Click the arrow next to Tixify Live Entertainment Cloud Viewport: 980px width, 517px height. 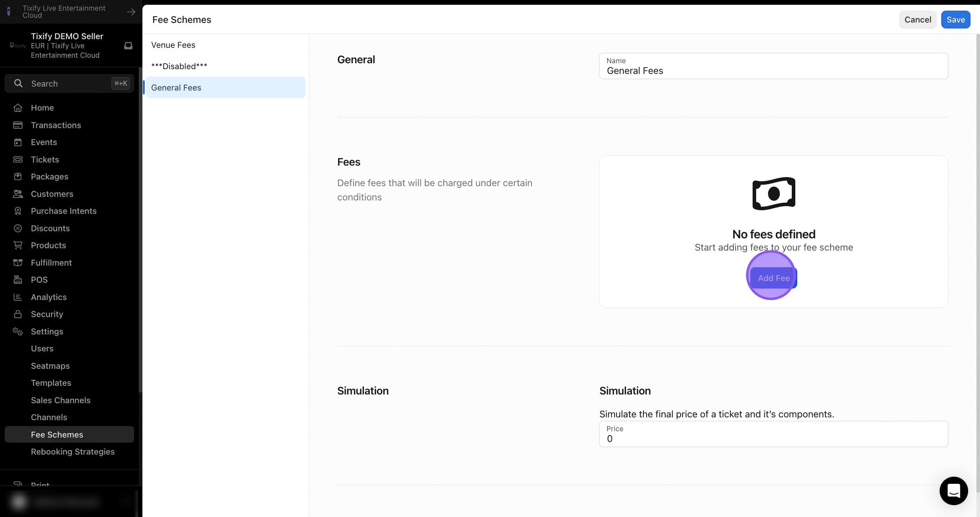(x=131, y=12)
